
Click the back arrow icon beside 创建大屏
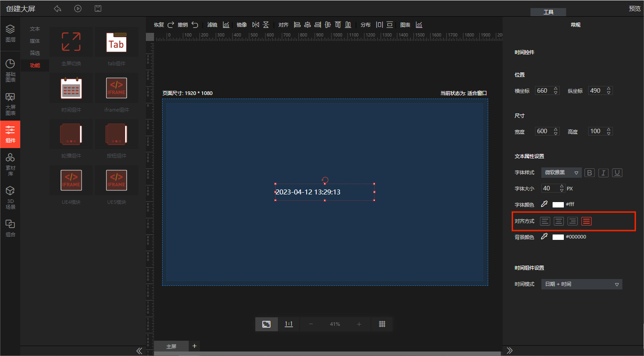57,9
